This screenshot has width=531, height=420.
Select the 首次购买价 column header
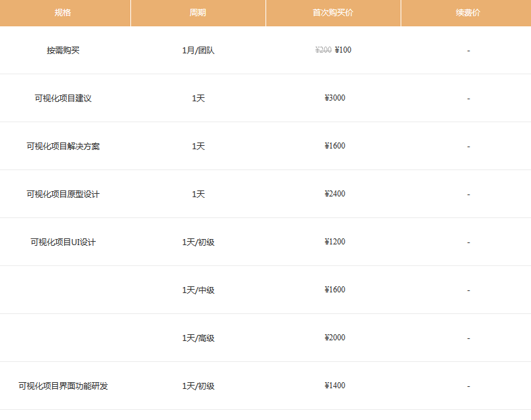333,13
